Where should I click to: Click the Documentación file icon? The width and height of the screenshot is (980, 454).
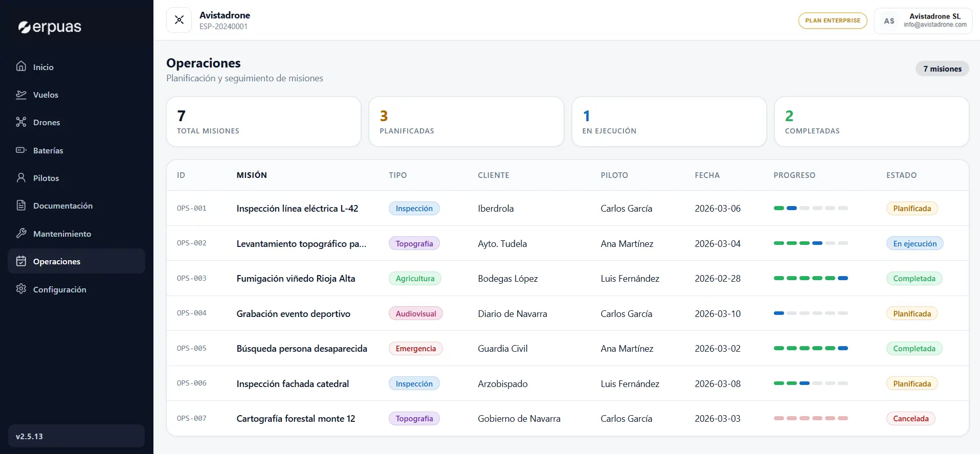21,206
